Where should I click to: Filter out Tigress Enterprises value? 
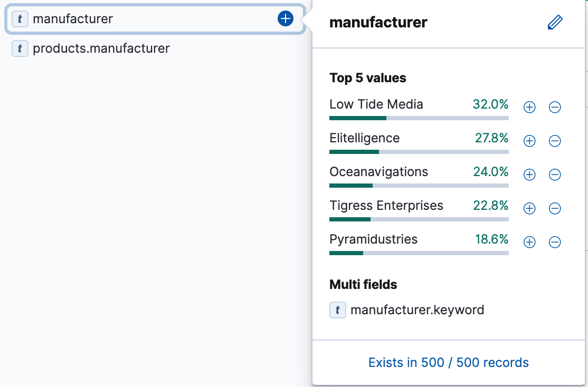point(555,208)
